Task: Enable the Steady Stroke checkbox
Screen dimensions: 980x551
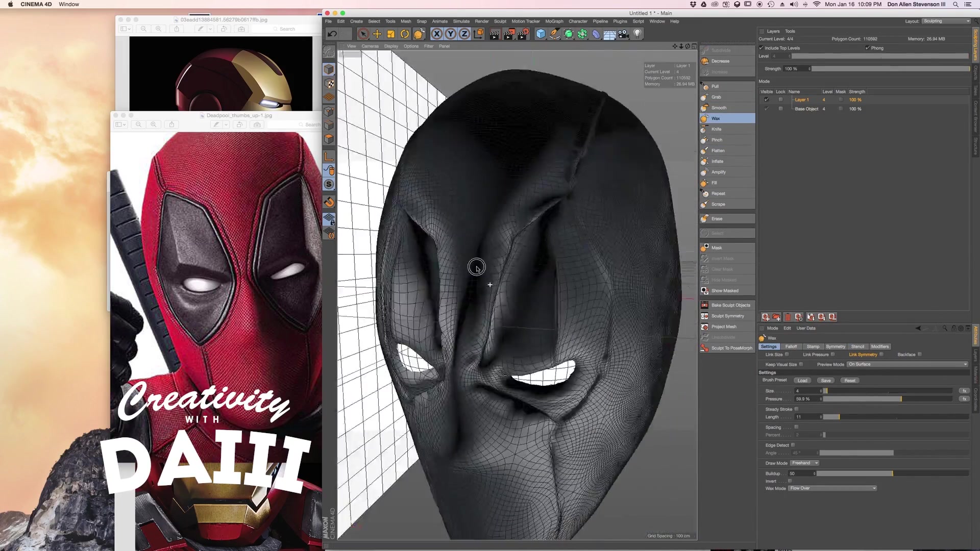Action: click(796, 409)
